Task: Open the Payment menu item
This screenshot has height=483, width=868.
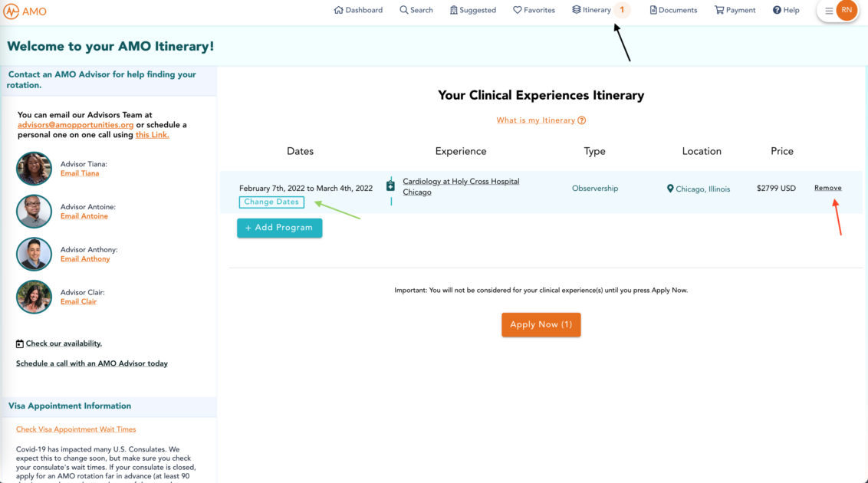Action: pos(735,10)
